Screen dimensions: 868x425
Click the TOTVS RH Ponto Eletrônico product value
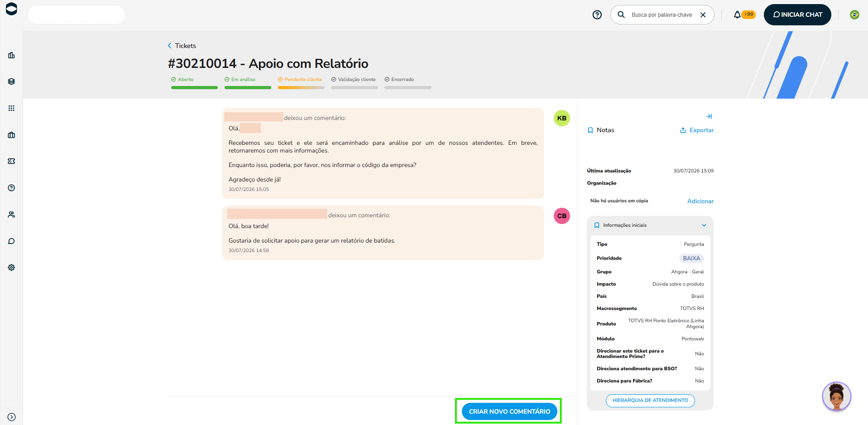click(x=666, y=324)
